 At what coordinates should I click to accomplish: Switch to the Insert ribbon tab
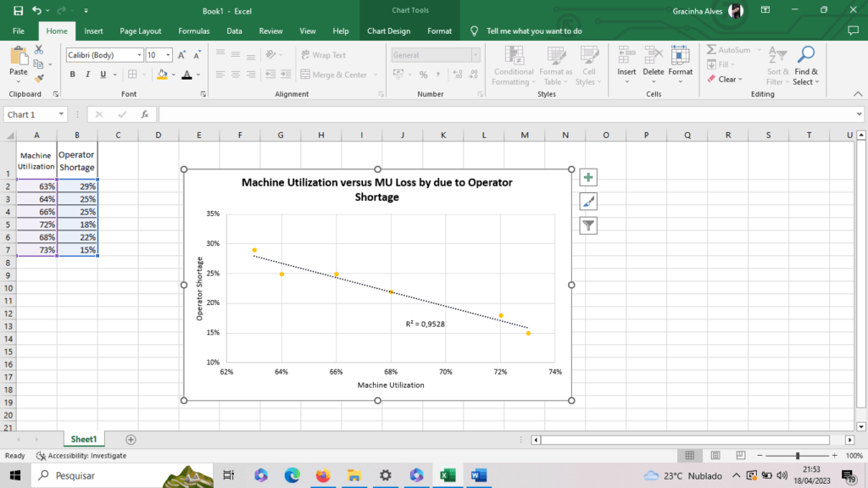[x=93, y=31]
